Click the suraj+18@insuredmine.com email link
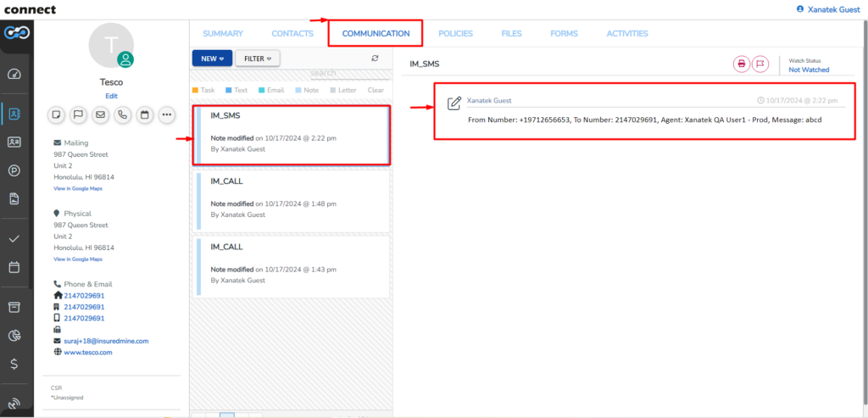 click(x=106, y=341)
